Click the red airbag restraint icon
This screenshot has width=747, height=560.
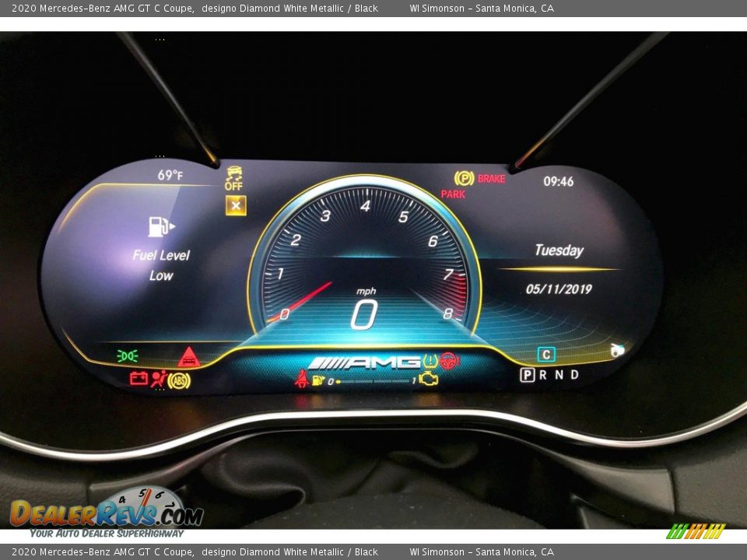159,379
